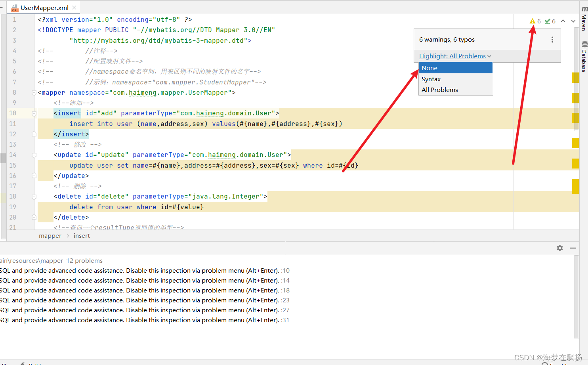Go to next highlighted error arrow
Screen dimensions: 588x365
573,21
